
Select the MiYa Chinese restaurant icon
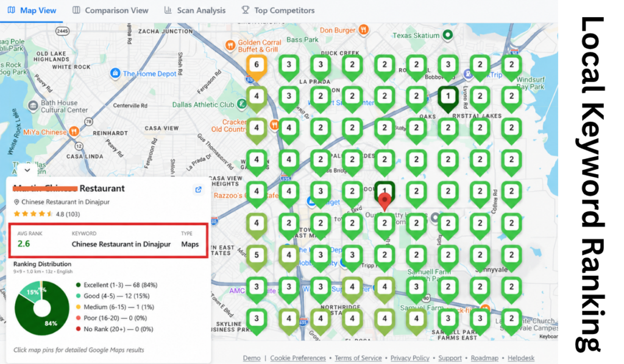[74, 131]
